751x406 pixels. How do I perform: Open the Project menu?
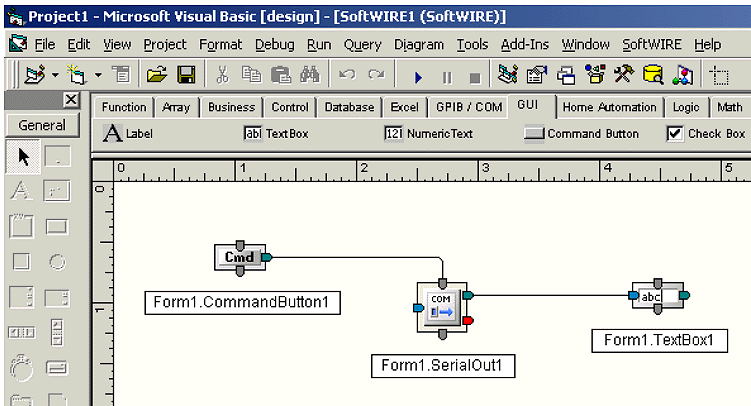pyautogui.click(x=165, y=45)
